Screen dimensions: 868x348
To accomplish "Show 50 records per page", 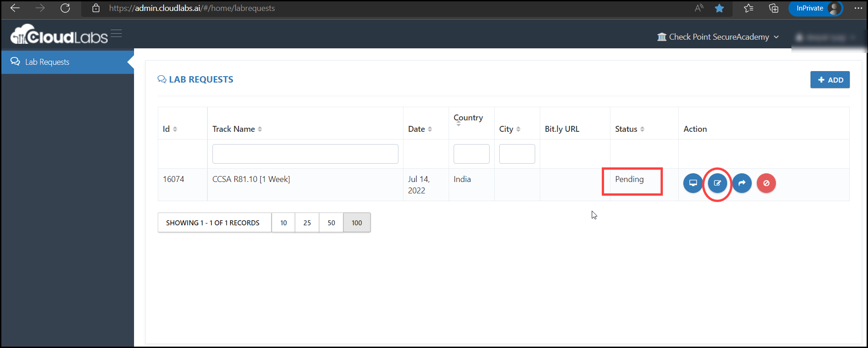I will pyautogui.click(x=331, y=223).
